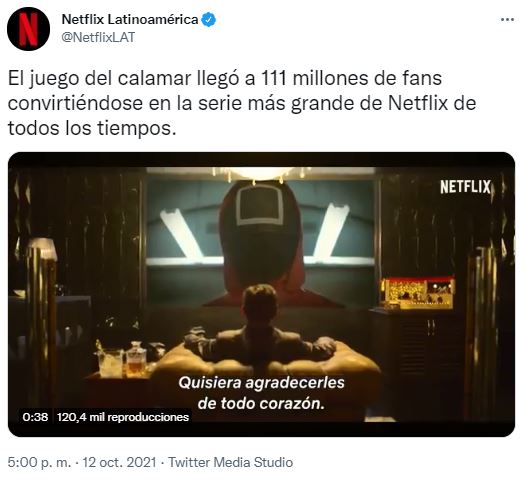Open the Netflix Latinoamérica display name

(130, 19)
